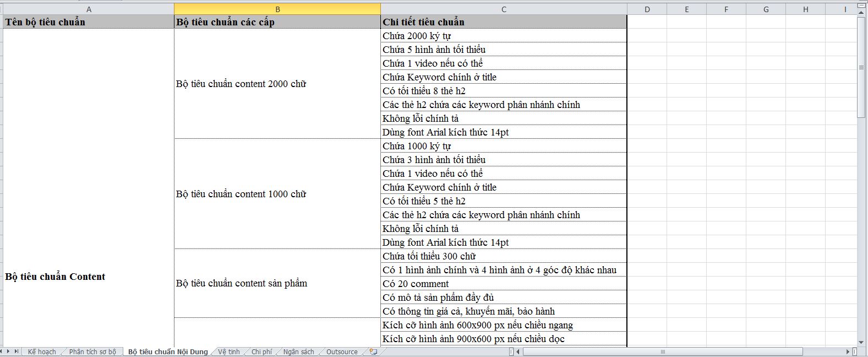This screenshot has height=357, width=868.
Task: Click the horizontal scrollbar left arrow
Action: point(518,351)
